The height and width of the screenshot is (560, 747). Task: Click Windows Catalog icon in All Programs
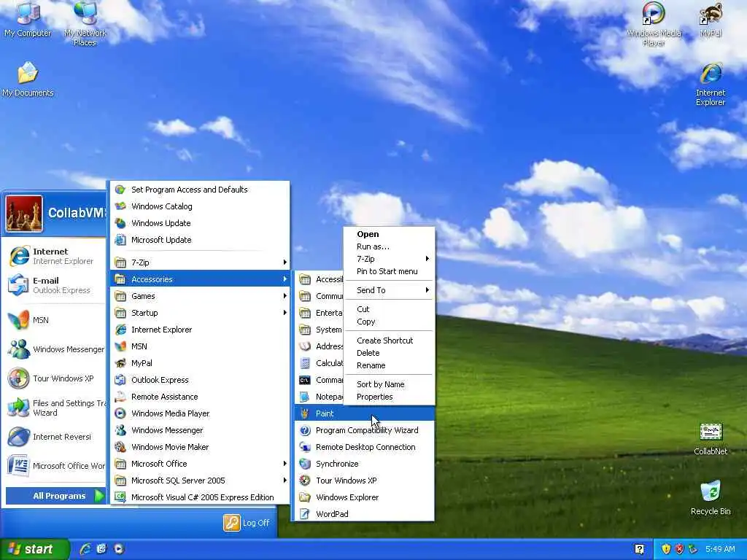(x=120, y=206)
